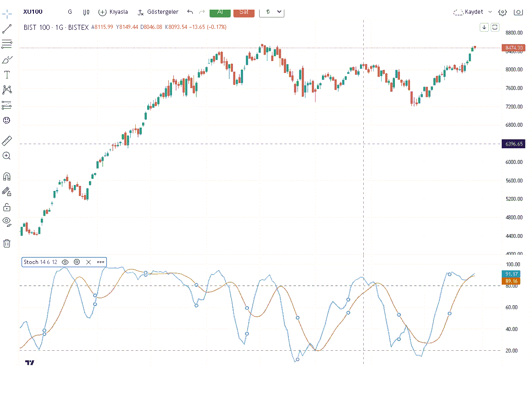The width and height of the screenshot is (532, 398).
Task: Remove the Stoch indicator
Action: tap(89, 262)
